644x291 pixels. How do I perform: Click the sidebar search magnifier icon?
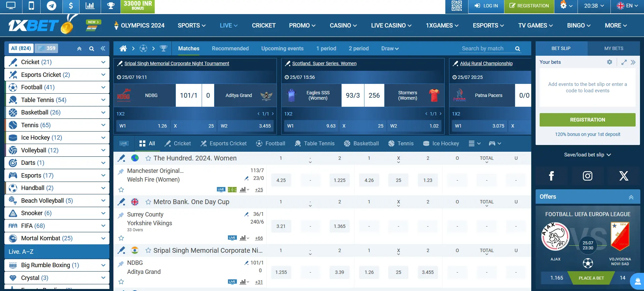(x=91, y=49)
